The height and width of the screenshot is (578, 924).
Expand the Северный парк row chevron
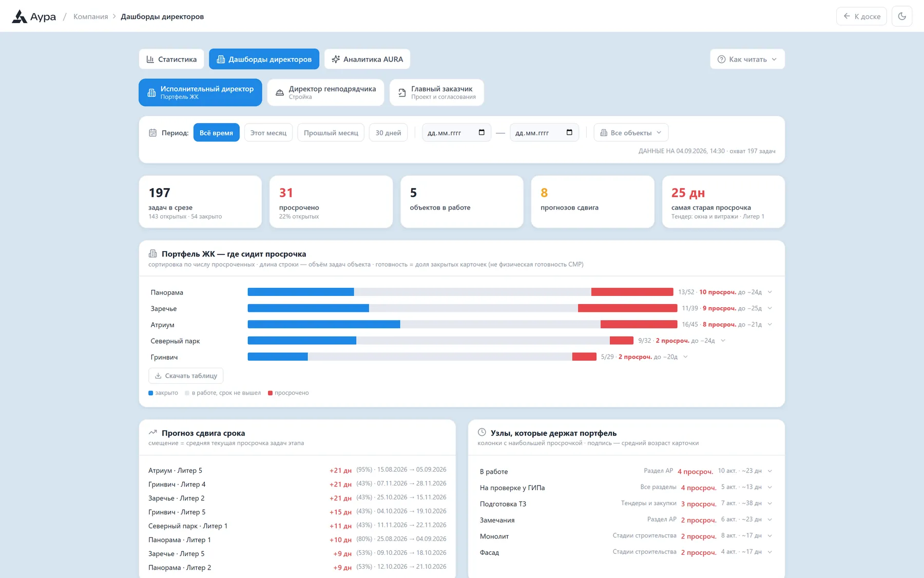[x=723, y=341]
